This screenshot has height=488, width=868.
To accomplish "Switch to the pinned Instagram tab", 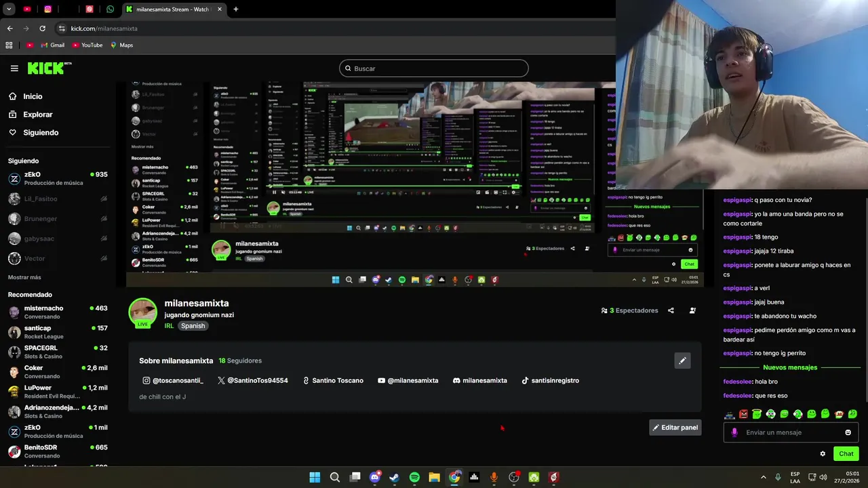I will tap(47, 9).
